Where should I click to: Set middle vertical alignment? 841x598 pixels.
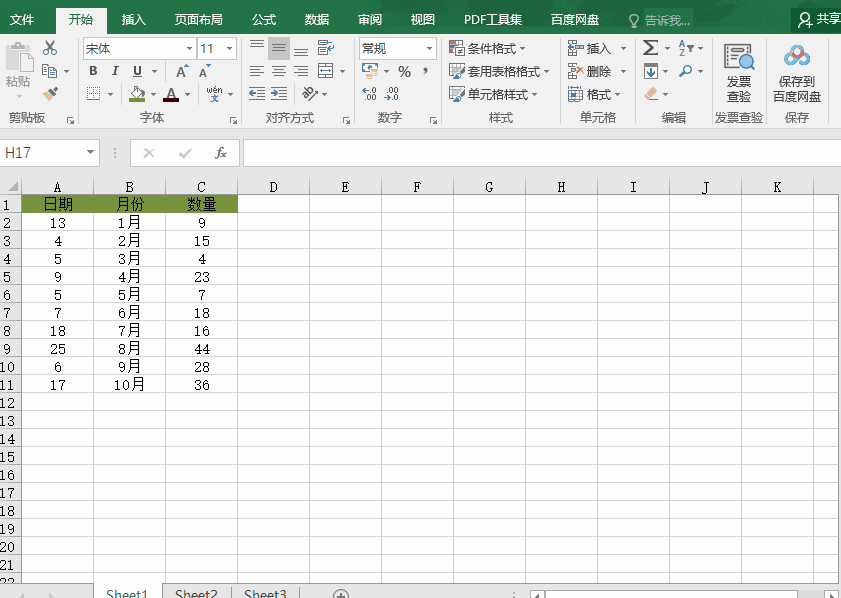point(279,48)
